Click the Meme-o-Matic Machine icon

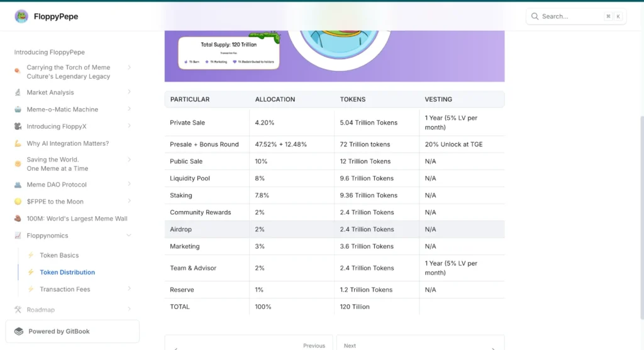coord(18,109)
